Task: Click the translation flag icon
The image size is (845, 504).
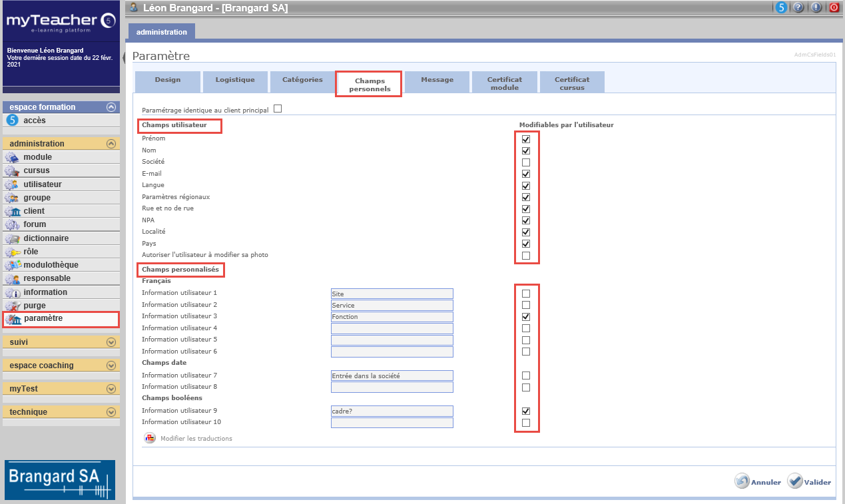Action: tap(149, 438)
